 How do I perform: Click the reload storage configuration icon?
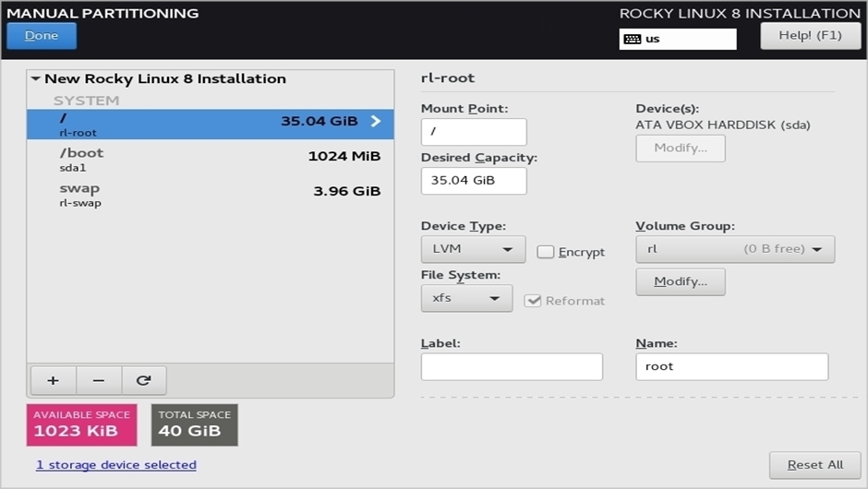coord(143,380)
